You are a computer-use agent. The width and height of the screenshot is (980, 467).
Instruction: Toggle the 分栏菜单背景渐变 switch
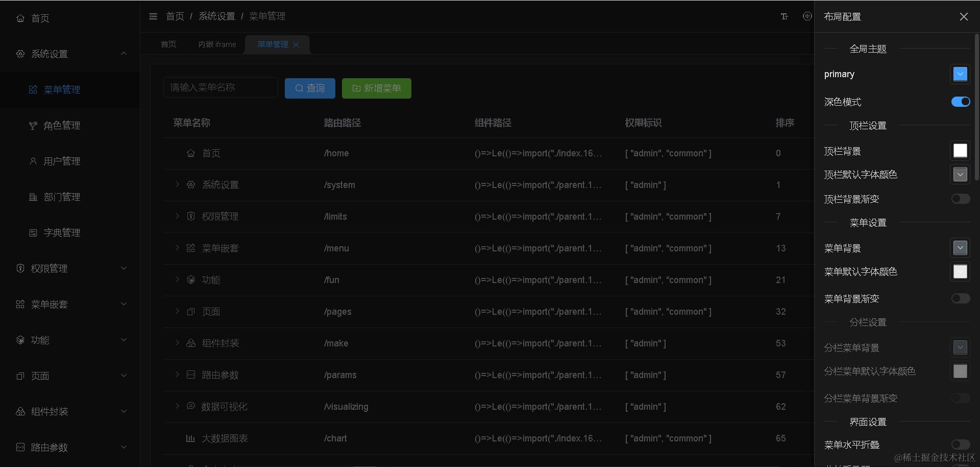point(961,398)
